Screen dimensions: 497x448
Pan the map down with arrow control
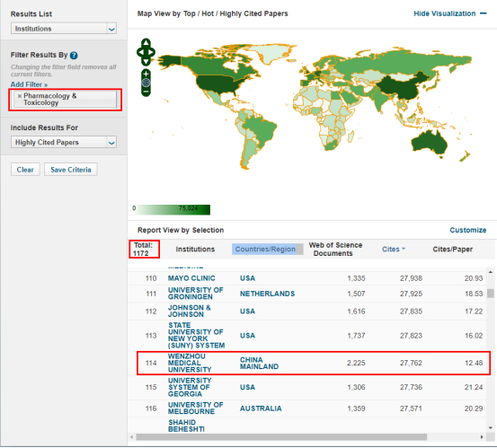click(x=146, y=61)
